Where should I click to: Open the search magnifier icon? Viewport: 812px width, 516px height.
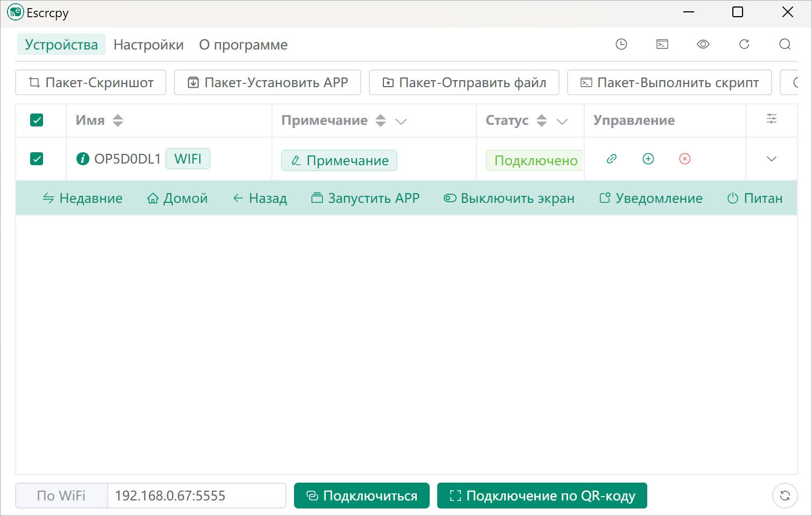pyautogui.click(x=785, y=44)
